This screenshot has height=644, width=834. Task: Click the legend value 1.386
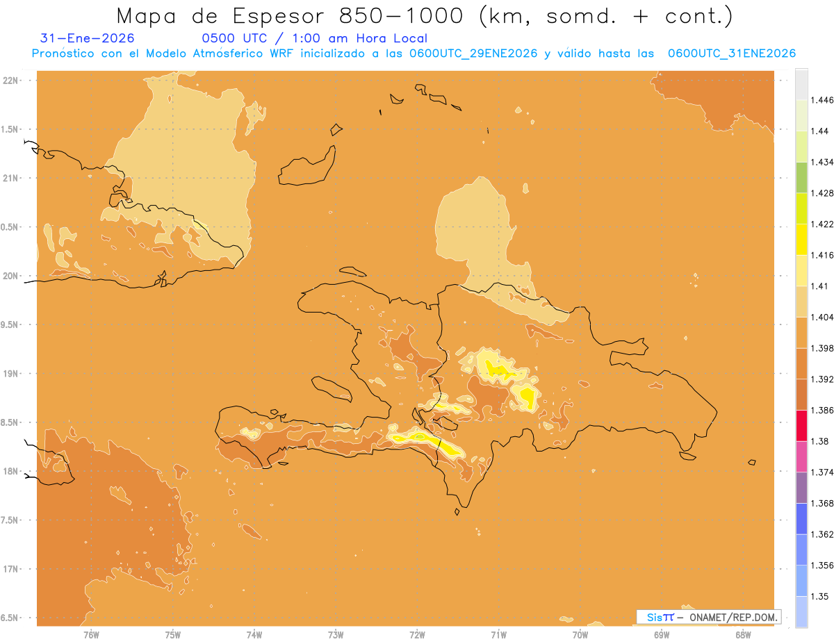pos(821,411)
